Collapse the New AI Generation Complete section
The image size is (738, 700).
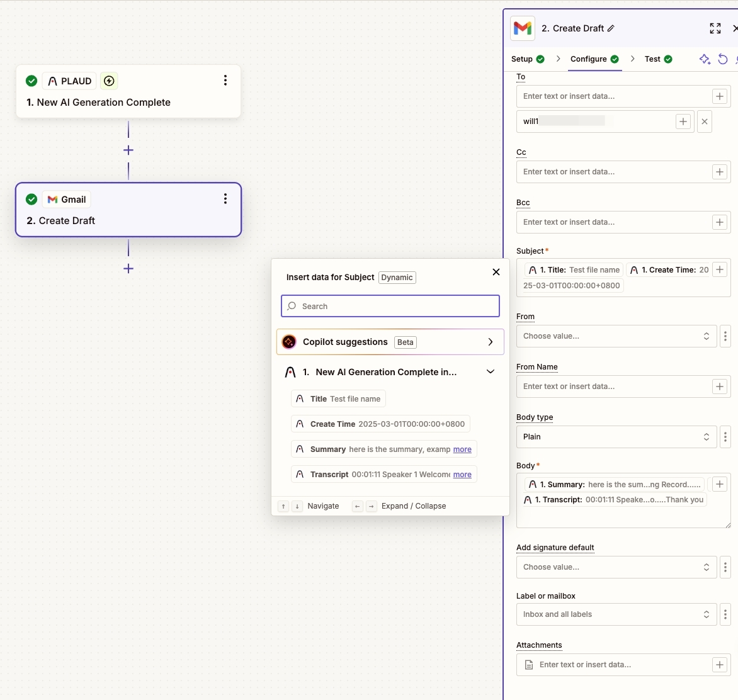[491, 371]
